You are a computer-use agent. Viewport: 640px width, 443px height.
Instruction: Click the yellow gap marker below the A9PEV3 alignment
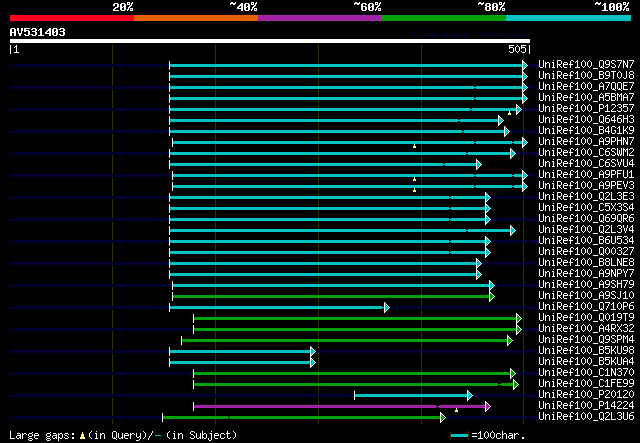coord(414,190)
